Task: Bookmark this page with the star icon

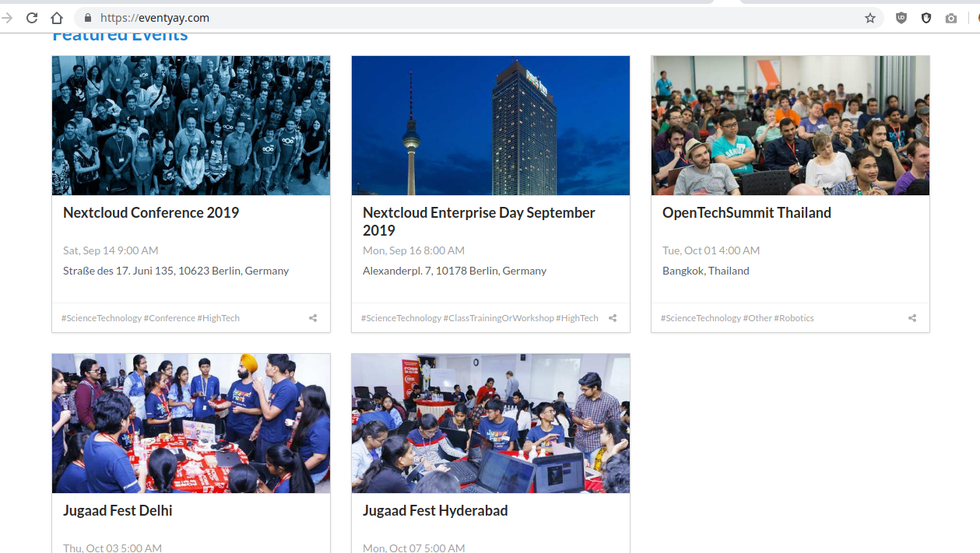Action: 869,17
